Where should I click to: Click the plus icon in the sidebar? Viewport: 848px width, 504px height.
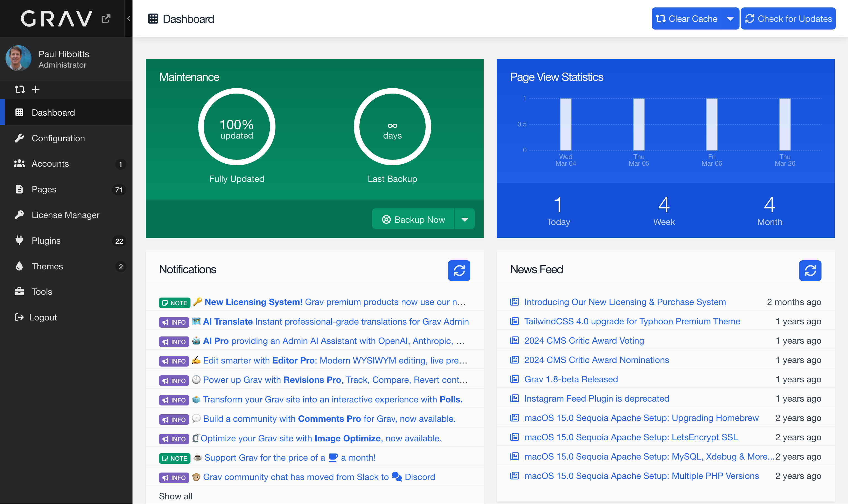point(35,89)
